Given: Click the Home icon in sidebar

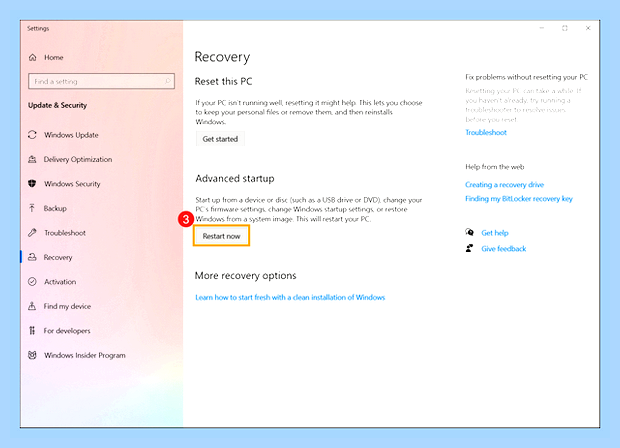Looking at the screenshot, I should [32, 57].
